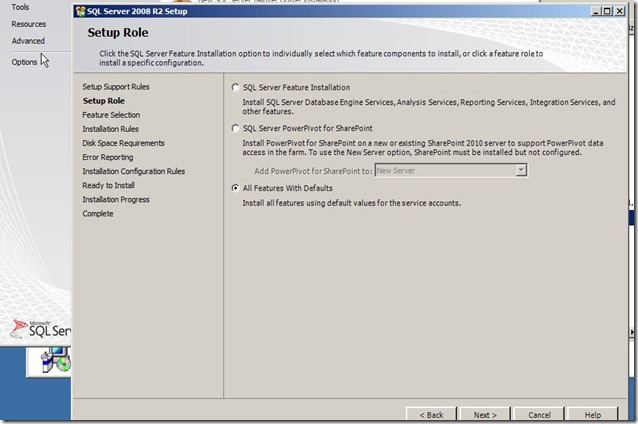Image resolution: width=638 pixels, height=424 pixels.
Task: Select the Error Reporting step
Action: click(x=108, y=157)
